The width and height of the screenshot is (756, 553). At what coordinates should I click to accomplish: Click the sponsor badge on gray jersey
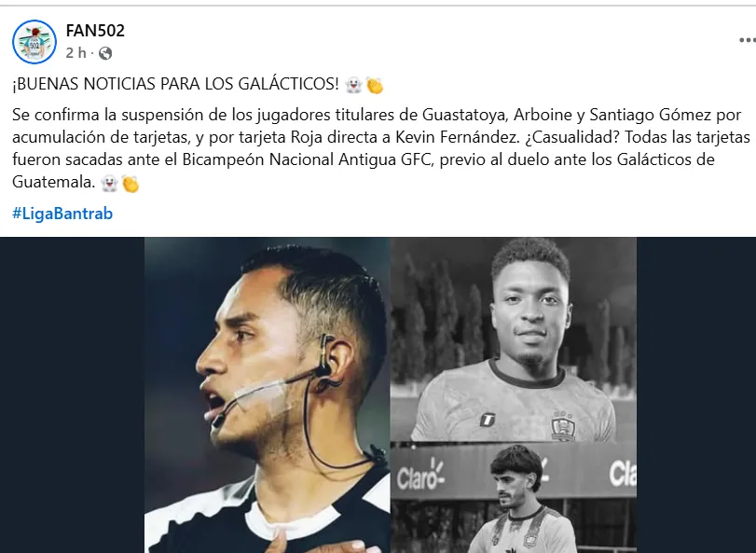tap(488, 420)
